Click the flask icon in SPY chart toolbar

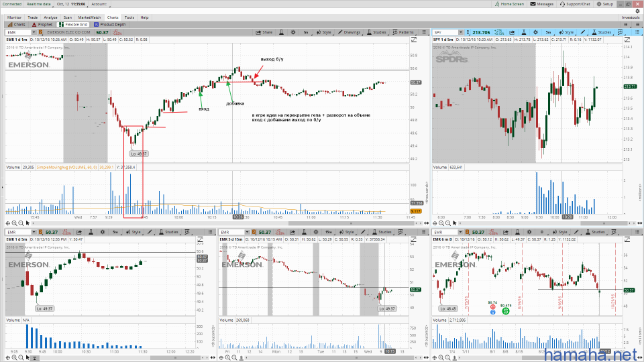pos(524,32)
